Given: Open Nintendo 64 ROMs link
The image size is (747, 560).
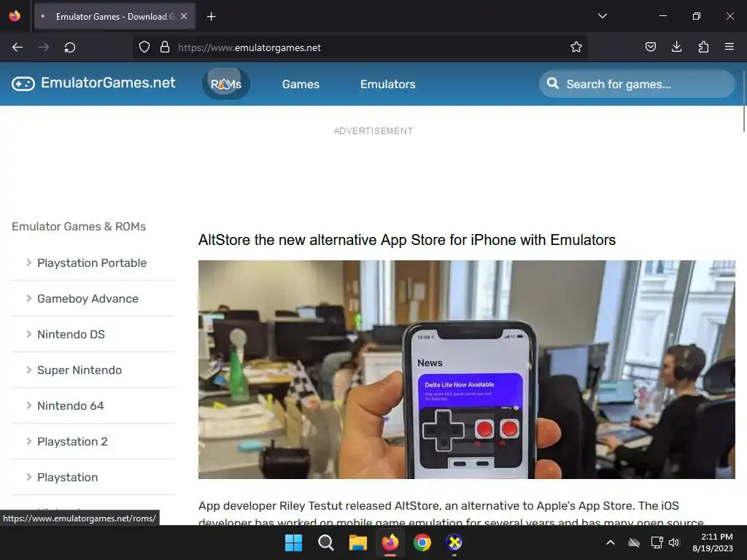Looking at the screenshot, I should click(x=71, y=405).
